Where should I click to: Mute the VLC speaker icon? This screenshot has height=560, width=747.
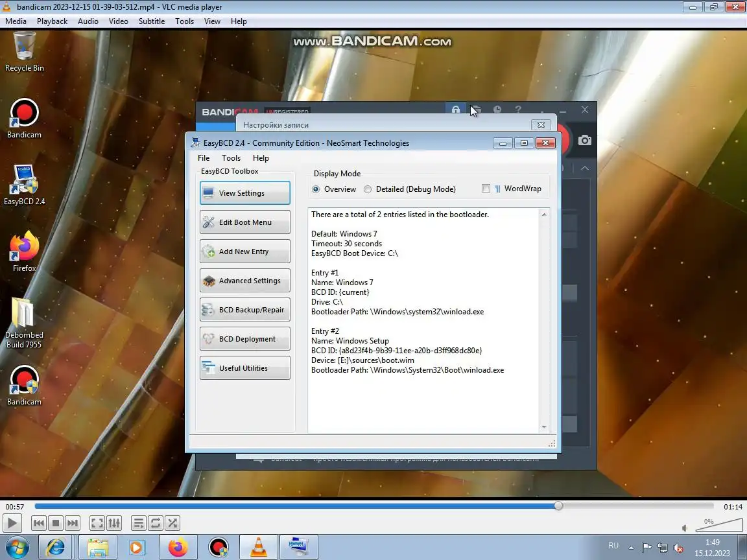pyautogui.click(x=685, y=528)
